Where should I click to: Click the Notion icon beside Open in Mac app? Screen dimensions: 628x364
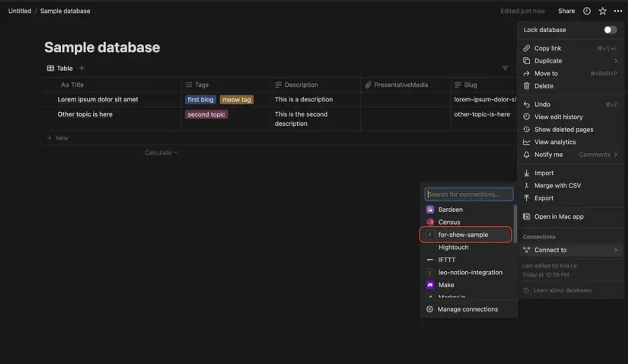527,216
